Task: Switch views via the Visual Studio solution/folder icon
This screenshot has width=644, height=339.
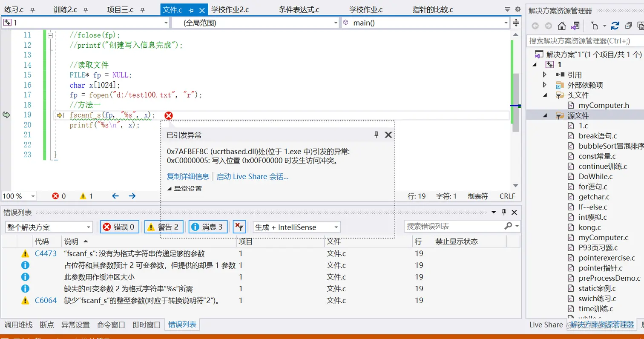Action: [575, 26]
